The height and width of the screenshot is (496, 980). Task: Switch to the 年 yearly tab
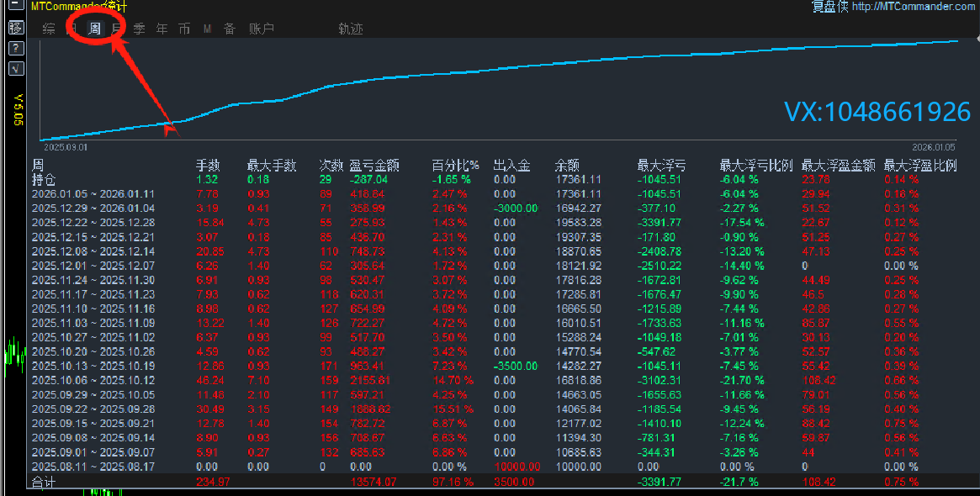click(162, 29)
